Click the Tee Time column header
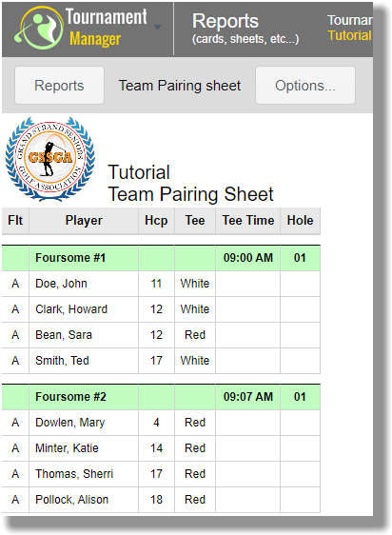Image resolution: width=392 pixels, height=535 pixels. point(248,221)
